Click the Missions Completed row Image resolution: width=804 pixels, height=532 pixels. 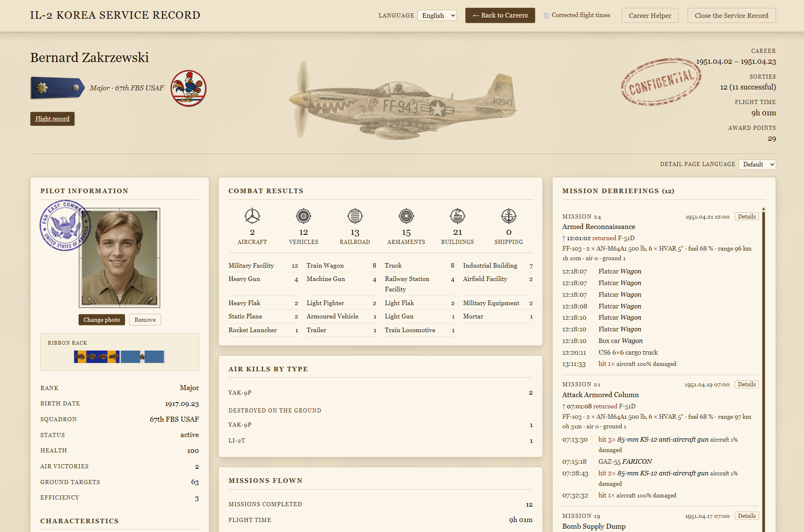tap(381, 504)
